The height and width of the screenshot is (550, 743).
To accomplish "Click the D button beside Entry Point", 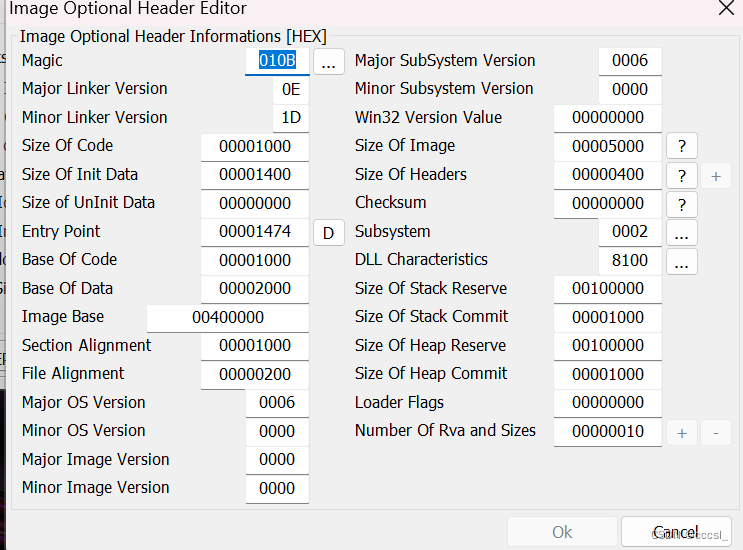I will 328,232.
